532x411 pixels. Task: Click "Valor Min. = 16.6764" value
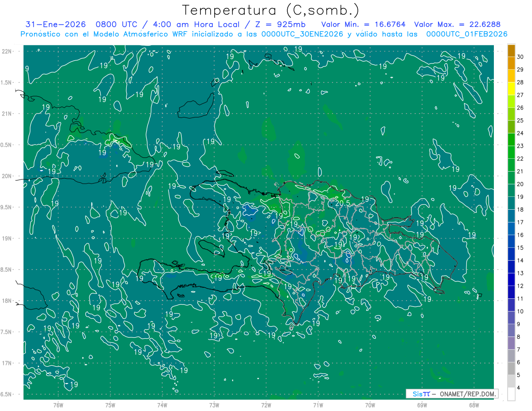click(x=363, y=24)
